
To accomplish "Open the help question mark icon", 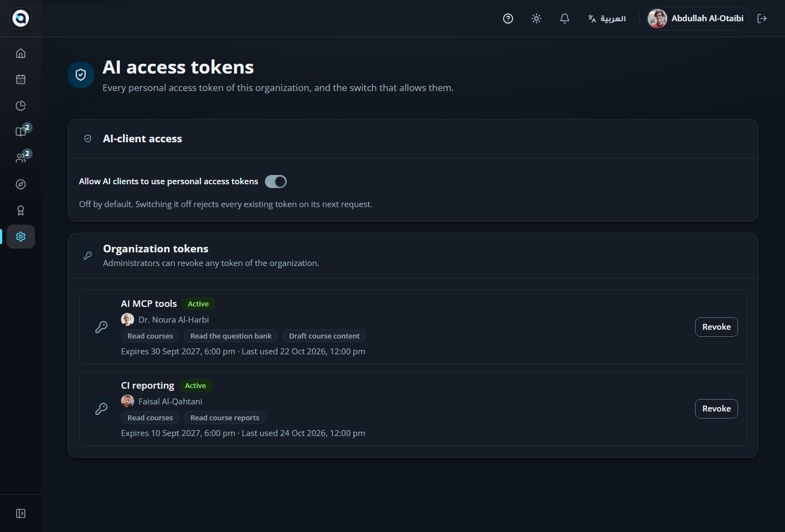I will coord(508,19).
